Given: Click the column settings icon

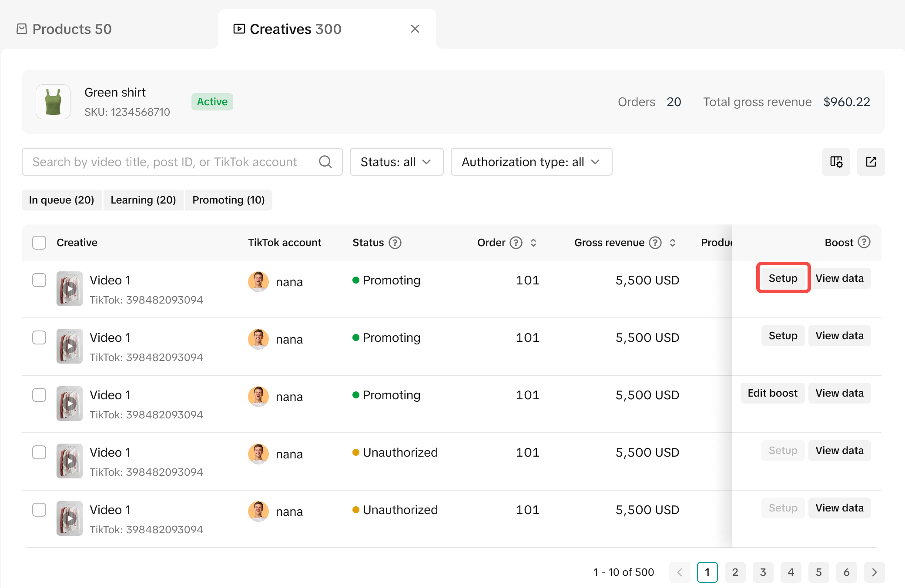Looking at the screenshot, I should point(836,162).
